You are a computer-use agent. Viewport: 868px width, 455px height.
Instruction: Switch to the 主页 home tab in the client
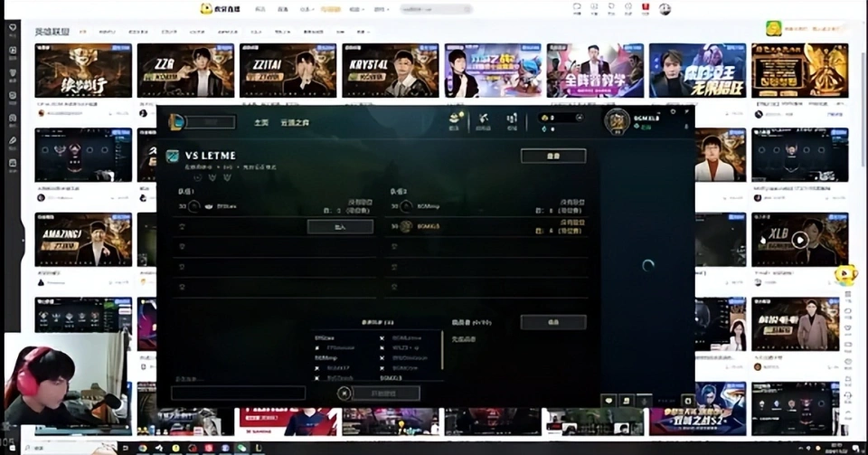(261, 122)
